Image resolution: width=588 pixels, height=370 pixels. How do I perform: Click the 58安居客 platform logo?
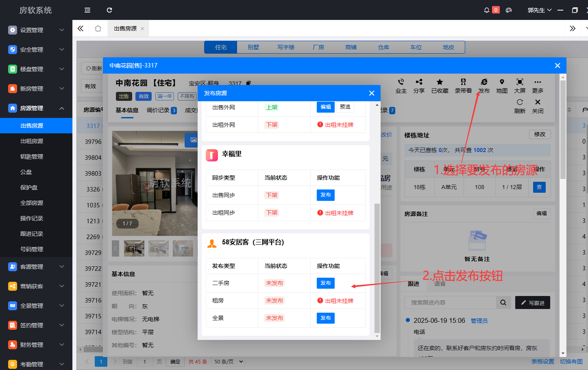pos(212,243)
